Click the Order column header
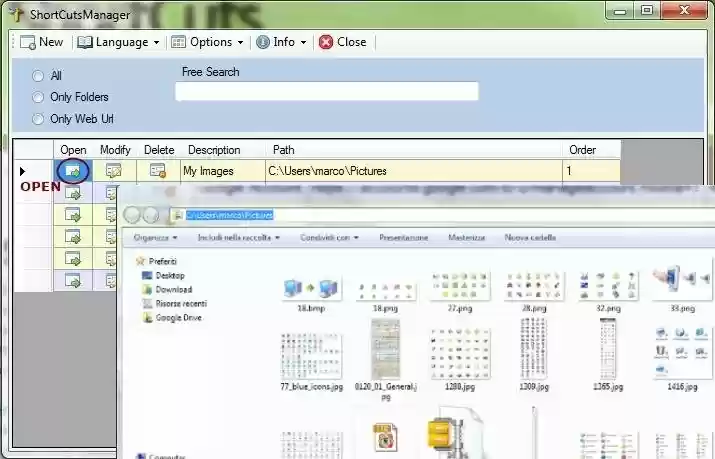 coord(591,150)
